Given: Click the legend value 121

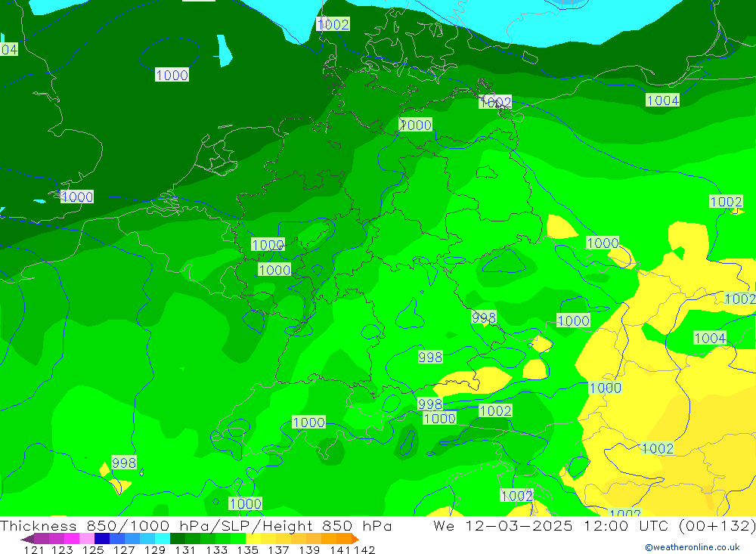Looking at the screenshot, I should pyautogui.click(x=34, y=549).
